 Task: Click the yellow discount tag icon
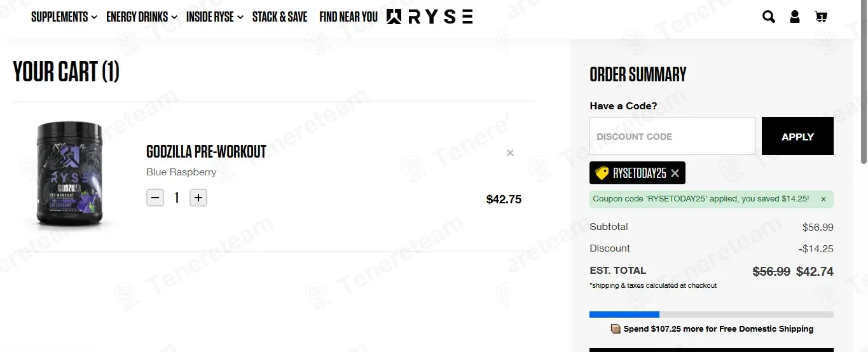(x=602, y=173)
